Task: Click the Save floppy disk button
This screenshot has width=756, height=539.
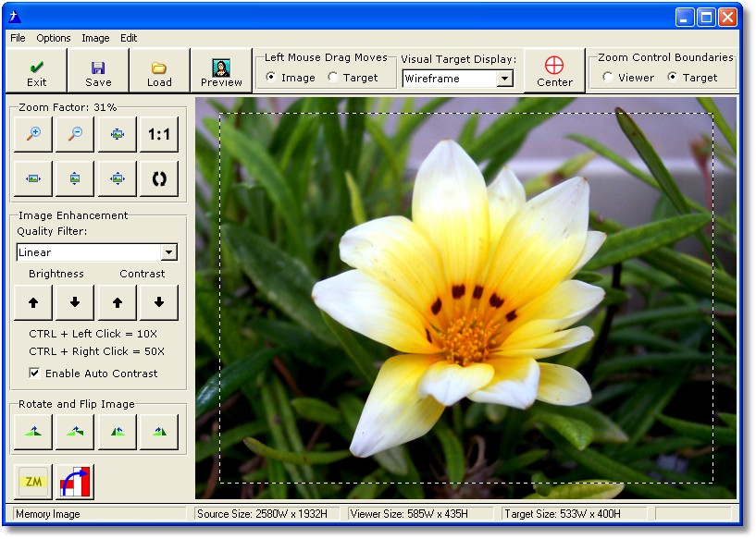Action: (x=98, y=71)
